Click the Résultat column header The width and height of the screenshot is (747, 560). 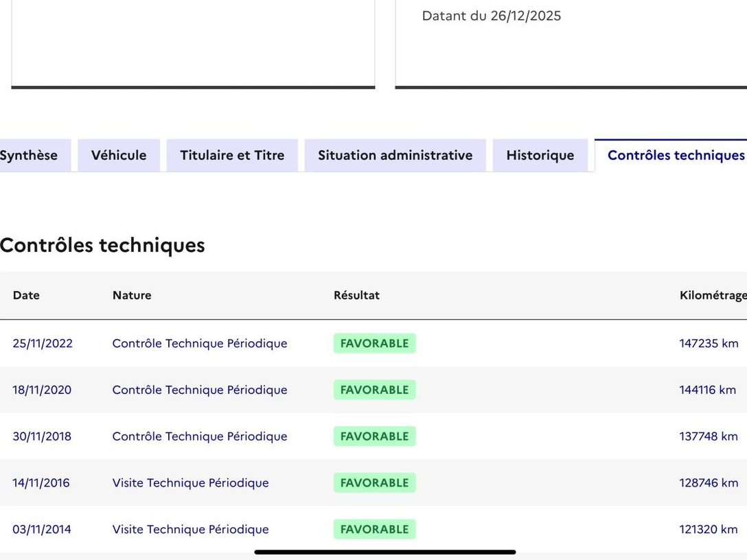point(356,295)
